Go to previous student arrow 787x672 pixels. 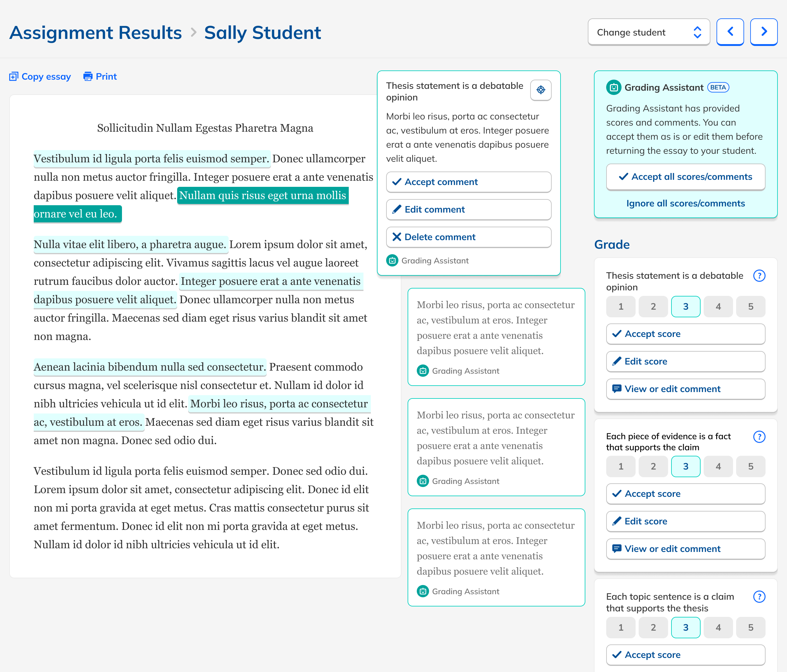[x=730, y=32]
